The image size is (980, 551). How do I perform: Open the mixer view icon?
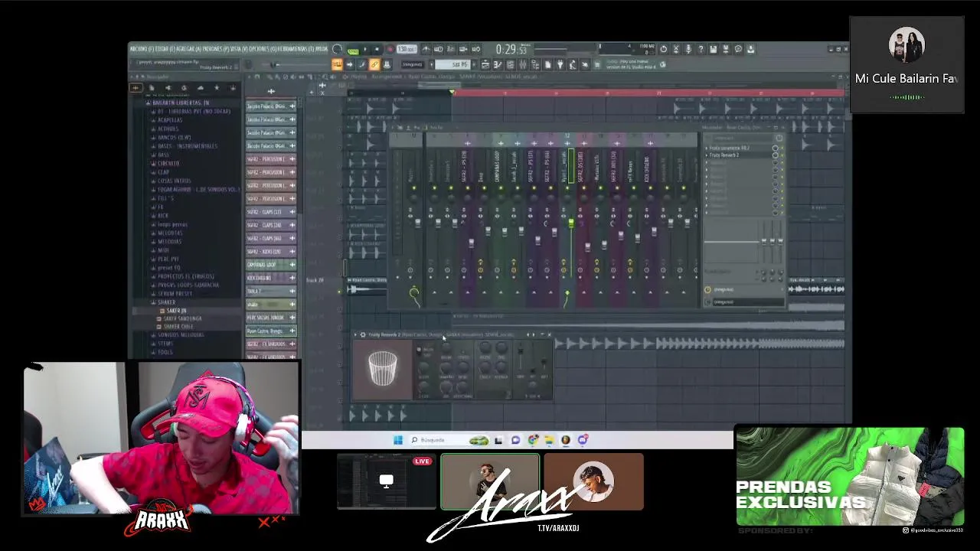pos(522,64)
